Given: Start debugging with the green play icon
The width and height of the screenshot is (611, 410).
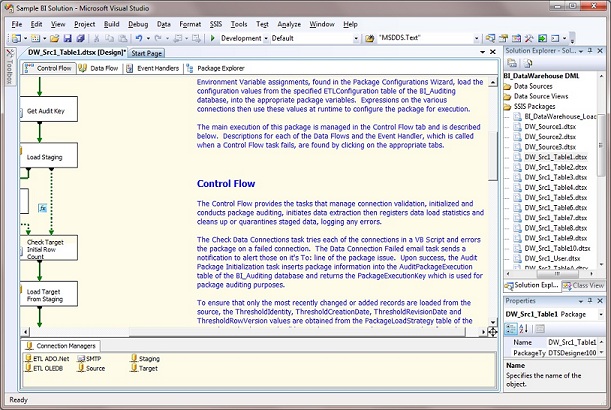Looking at the screenshot, I should coord(213,38).
